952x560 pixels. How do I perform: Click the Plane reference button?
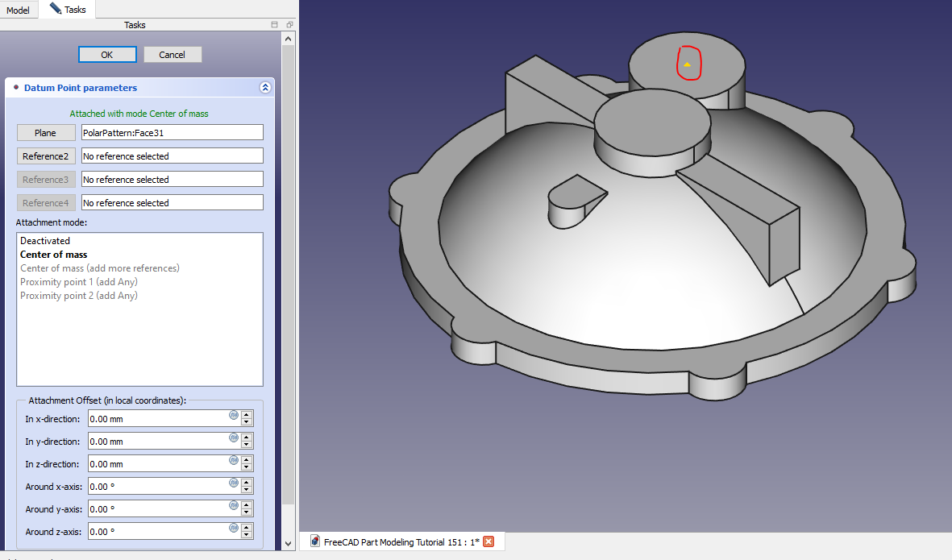coord(45,133)
